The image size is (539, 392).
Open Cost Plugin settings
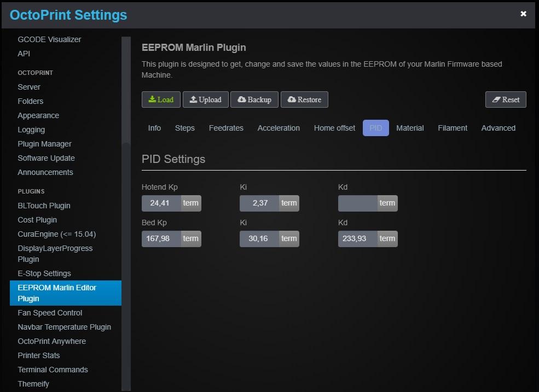[37, 220]
